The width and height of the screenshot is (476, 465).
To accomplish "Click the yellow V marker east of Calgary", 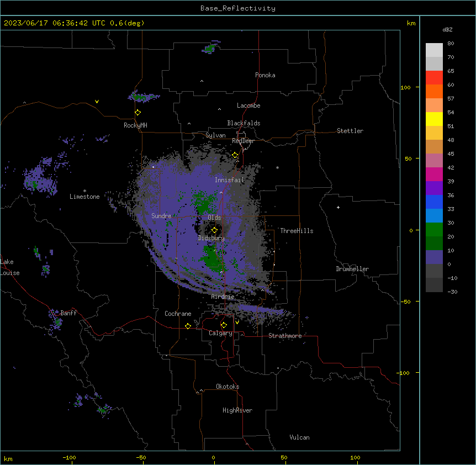I will 237,323.
